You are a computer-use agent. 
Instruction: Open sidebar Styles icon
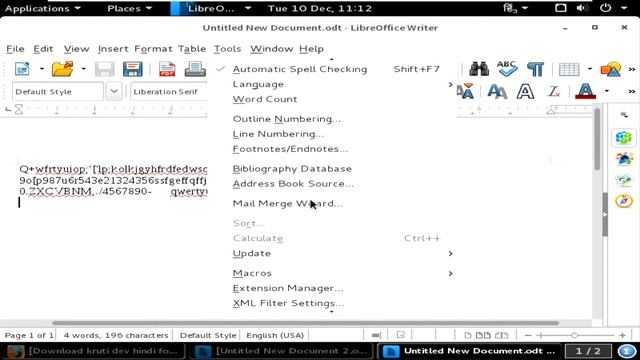pos(624,159)
